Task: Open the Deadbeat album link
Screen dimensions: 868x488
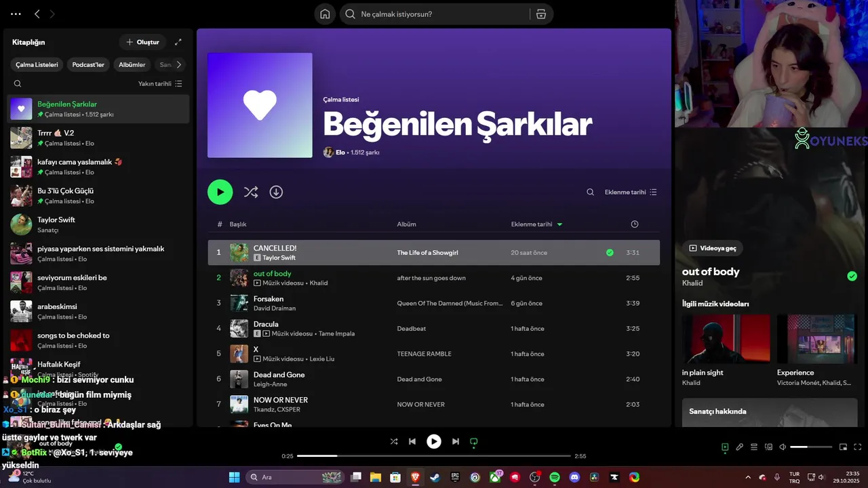Action: tap(412, 329)
